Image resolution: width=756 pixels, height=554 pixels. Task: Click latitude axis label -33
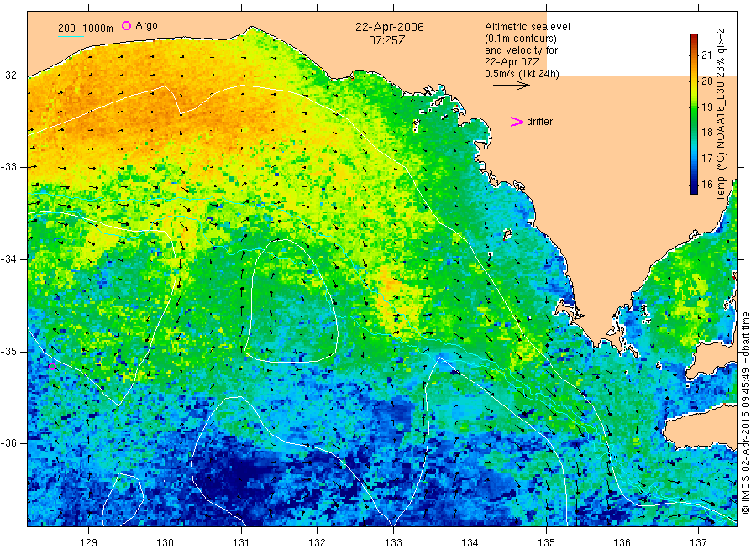click(x=8, y=167)
